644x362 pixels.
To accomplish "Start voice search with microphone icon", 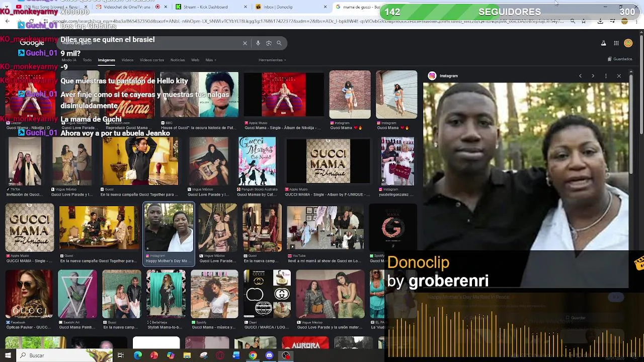I will point(258,43).
